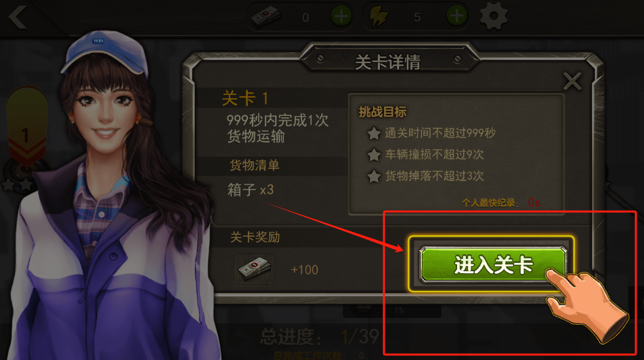Click the star beside 车辆撞损不超过9次
Viewport: 644px width, 360px height.
(374, 155)
